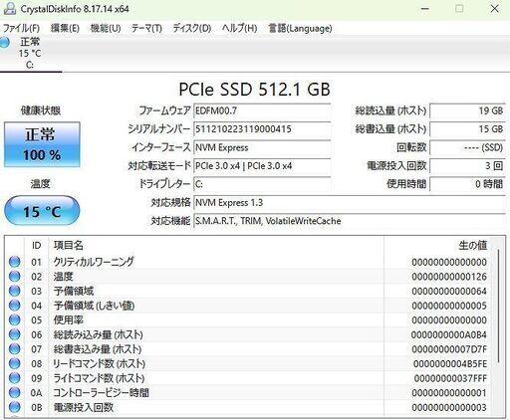
Task: Minimize the CrystalDiskInfo window
Action: coord(424,9)
